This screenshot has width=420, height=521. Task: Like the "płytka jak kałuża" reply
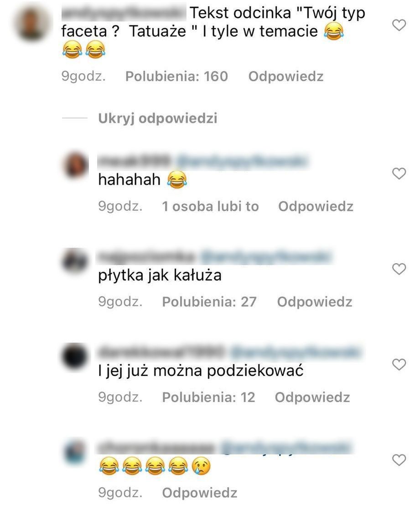(x=399, y=269)
